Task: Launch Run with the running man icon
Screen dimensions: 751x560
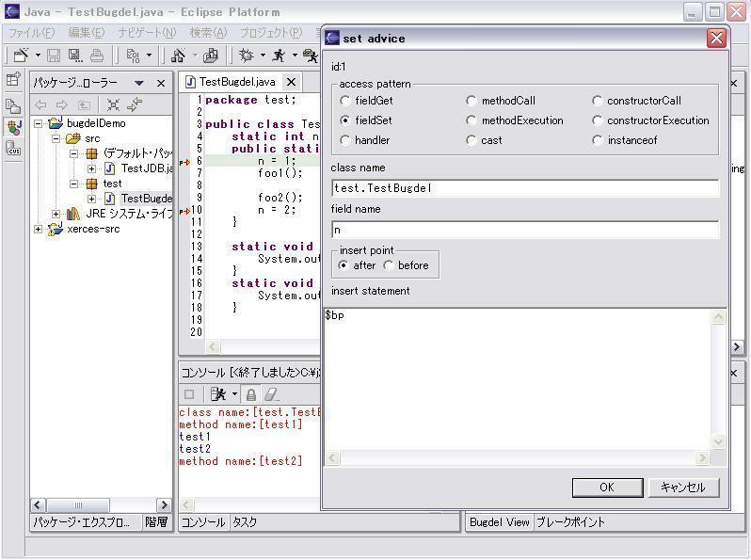Action: [x=279, y=56]
